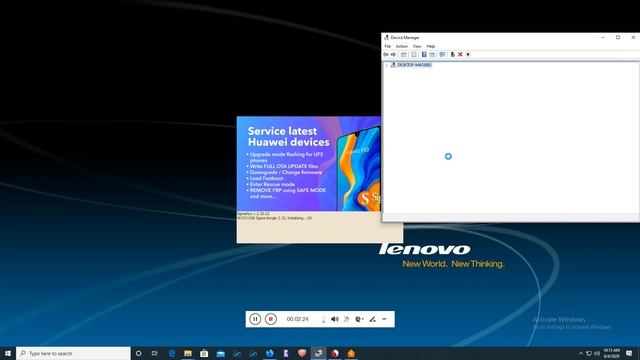Open the Windows Start menu

[x=8, y=353]
